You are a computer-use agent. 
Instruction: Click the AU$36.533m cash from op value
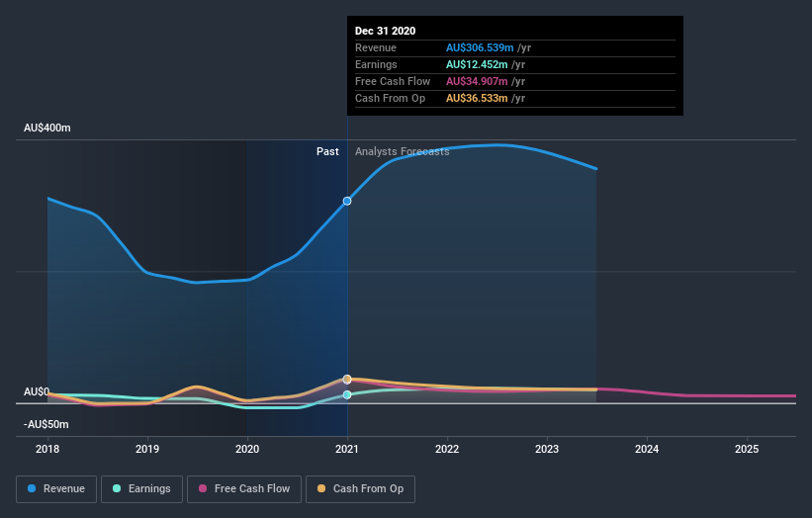(477, 98)
